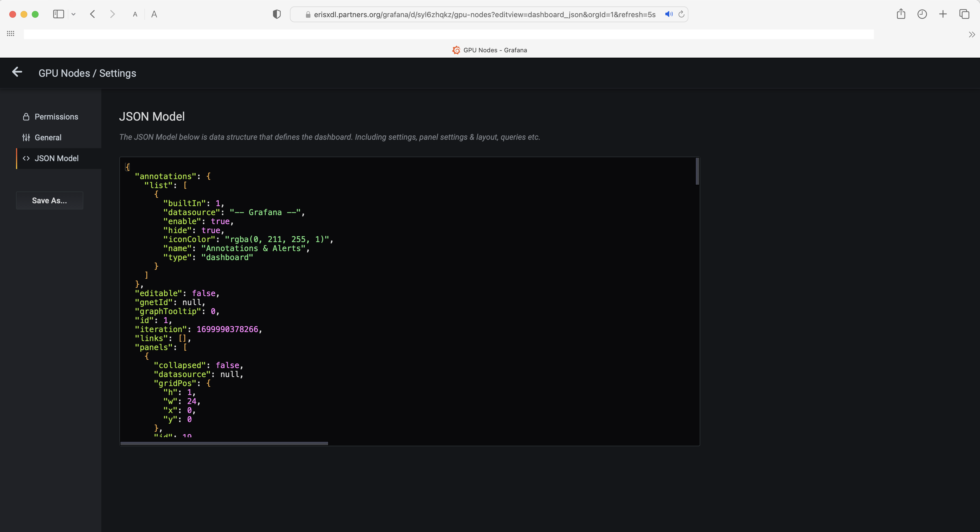Go back using Grafana's back arrow
980x532 pixels.
pos(17,72)
